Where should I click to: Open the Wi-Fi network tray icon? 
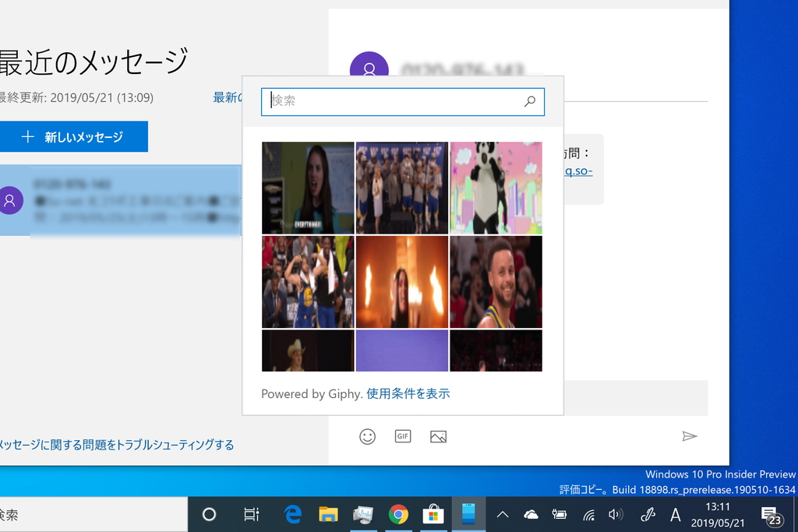pos(588,514)
